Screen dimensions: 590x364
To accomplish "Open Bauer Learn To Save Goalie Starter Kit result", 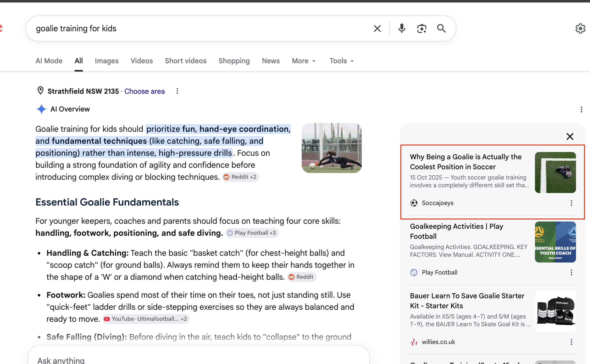I will (467, 301).
